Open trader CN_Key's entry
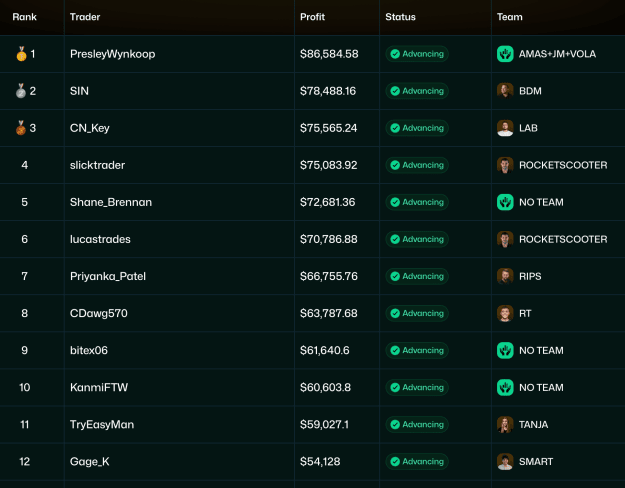The height and width of the screenshot is (488, 625). (x=90, y=128)
